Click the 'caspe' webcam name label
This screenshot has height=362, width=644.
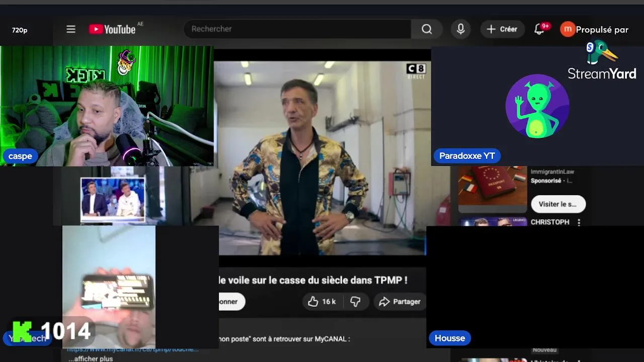pyautogui.click(x=20, y=156)
